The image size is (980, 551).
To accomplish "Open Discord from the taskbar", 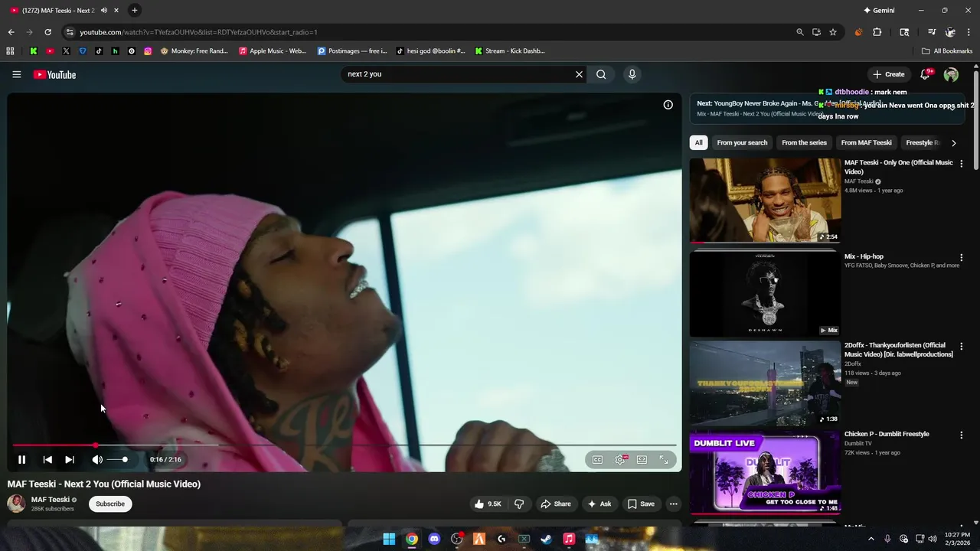I will (x=434, y=539).
